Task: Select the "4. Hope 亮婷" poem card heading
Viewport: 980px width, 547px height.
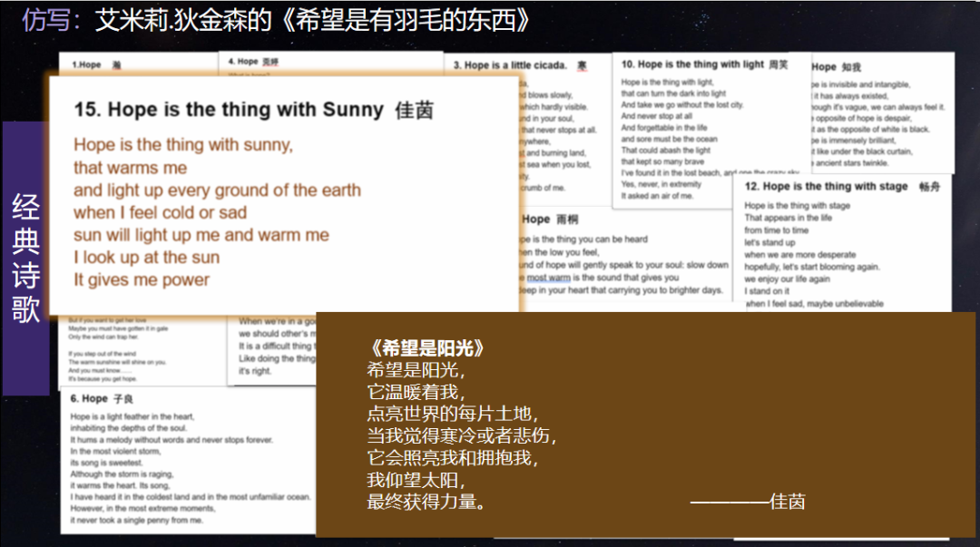Action: [x=252, y=62]
